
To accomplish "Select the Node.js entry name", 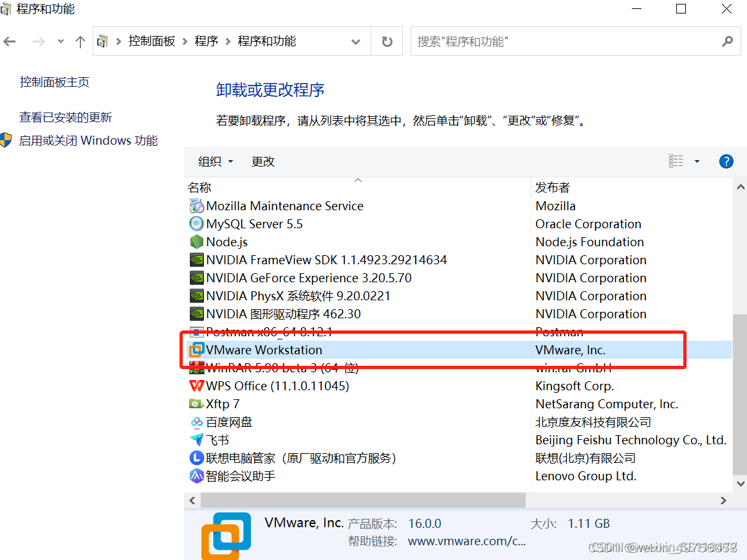I will pos(226,242).
